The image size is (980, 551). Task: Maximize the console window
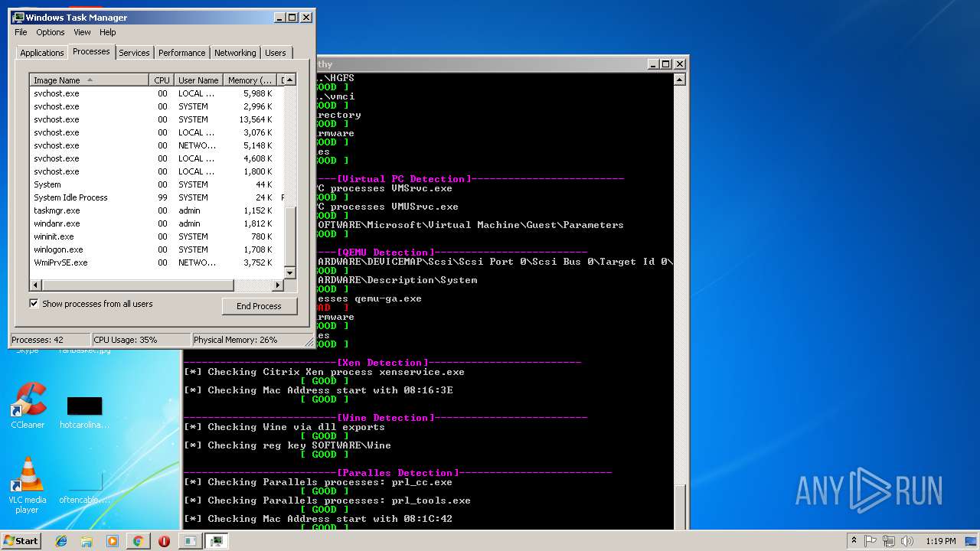665,64
